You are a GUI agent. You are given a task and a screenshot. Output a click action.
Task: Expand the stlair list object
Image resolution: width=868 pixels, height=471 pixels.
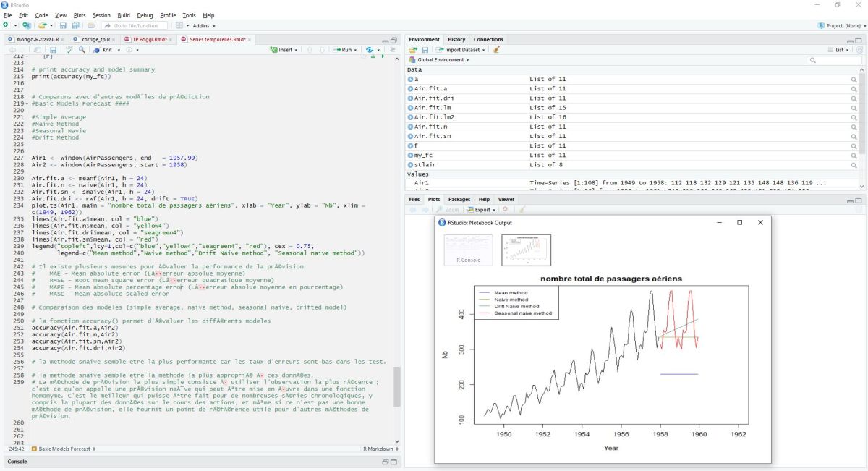[x=410, y=164]
